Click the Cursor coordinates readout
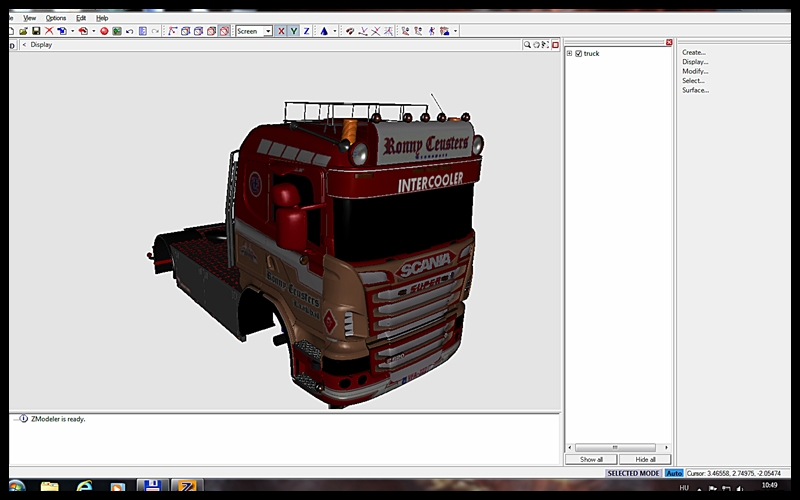 734,473
